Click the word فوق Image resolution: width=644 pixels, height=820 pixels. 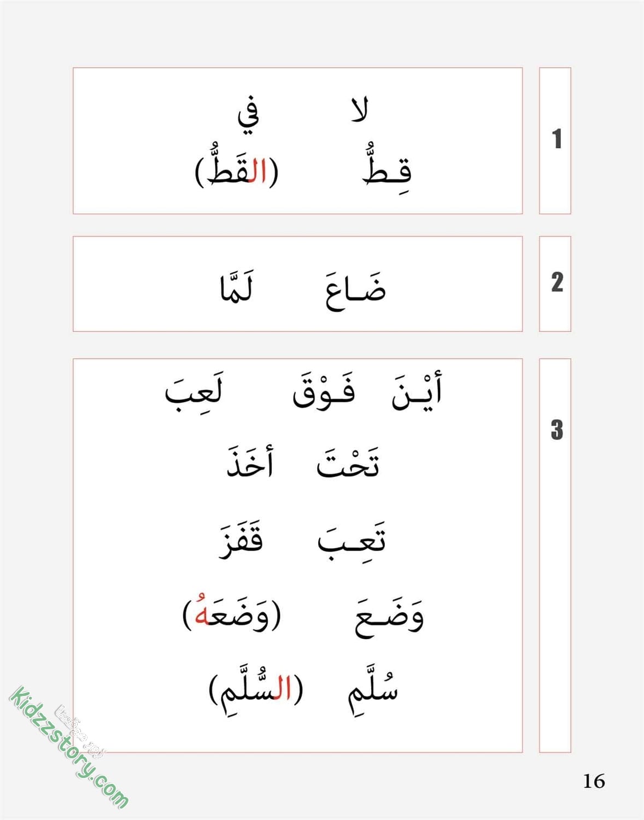tap(324, 390)
